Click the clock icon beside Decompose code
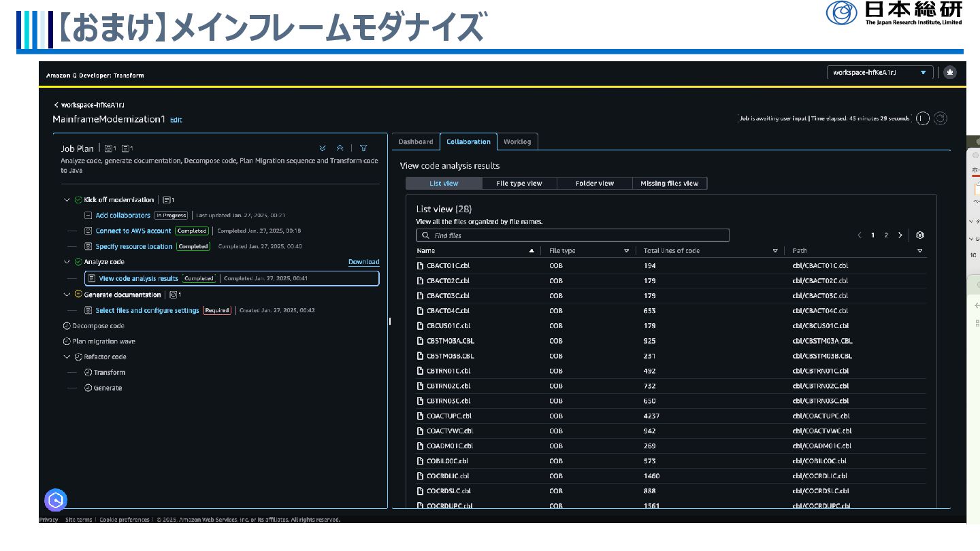The width and height of the screenshot is (980, 551). pyautogui.click(x=67, y=326)
